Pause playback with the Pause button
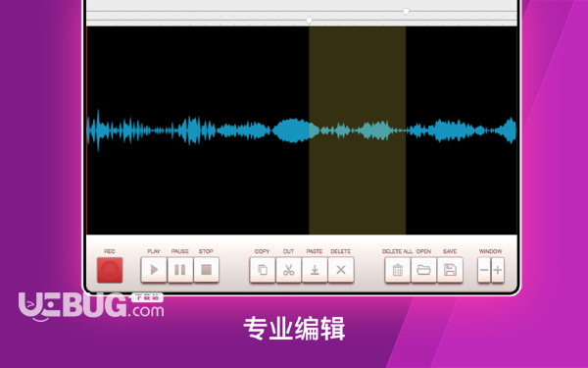 (x=180, y=270)
